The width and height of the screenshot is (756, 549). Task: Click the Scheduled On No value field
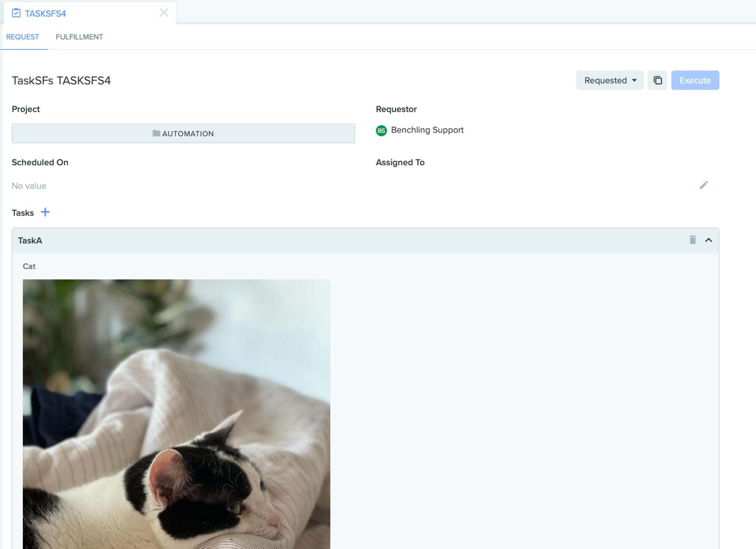[x=29, y=186]
